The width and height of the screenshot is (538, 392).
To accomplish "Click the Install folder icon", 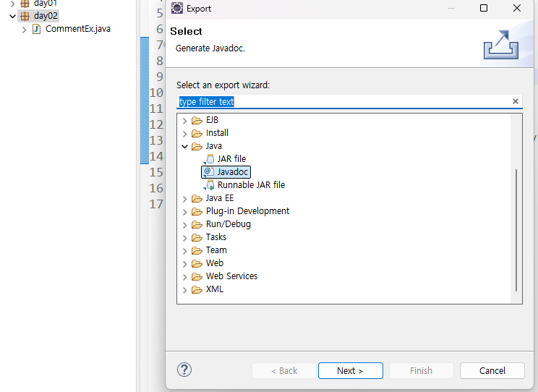I will [197, 133].
